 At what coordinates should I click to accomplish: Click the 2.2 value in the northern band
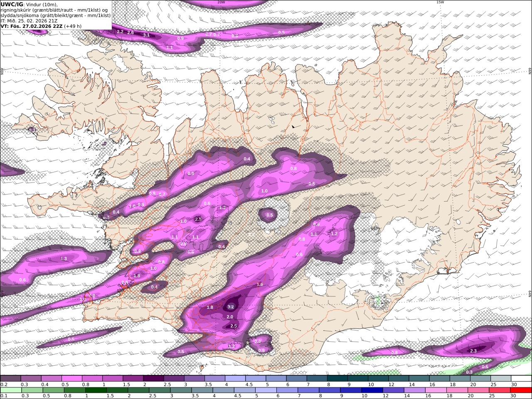(x=120, y=32)
